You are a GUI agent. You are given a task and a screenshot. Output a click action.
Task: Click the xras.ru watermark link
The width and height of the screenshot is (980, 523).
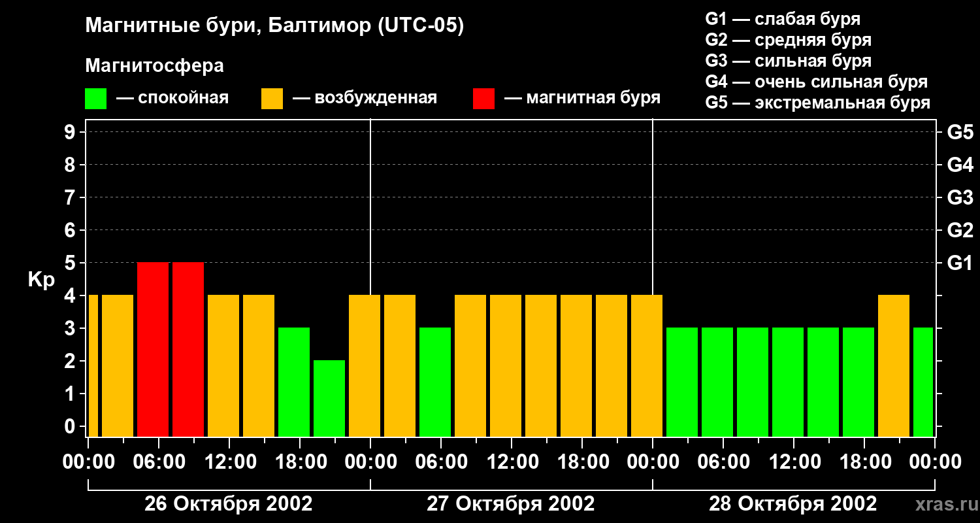[943, 504]
